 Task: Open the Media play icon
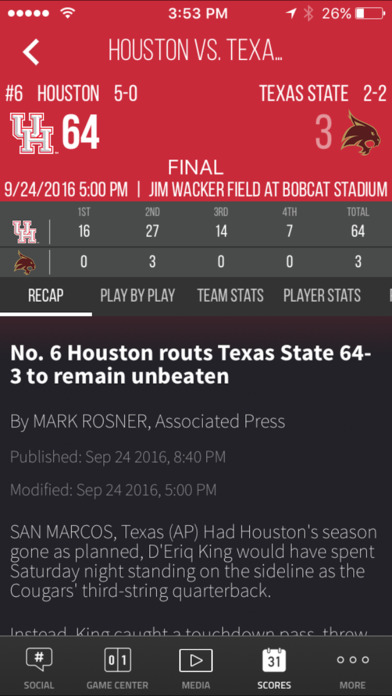[x=196, y=660]
